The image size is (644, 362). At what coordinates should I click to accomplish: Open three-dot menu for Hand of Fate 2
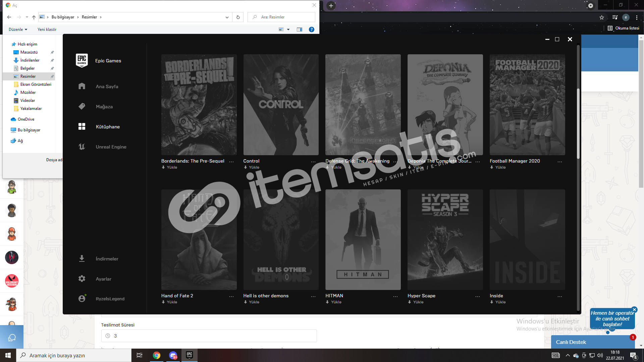[x=231, y=296]
